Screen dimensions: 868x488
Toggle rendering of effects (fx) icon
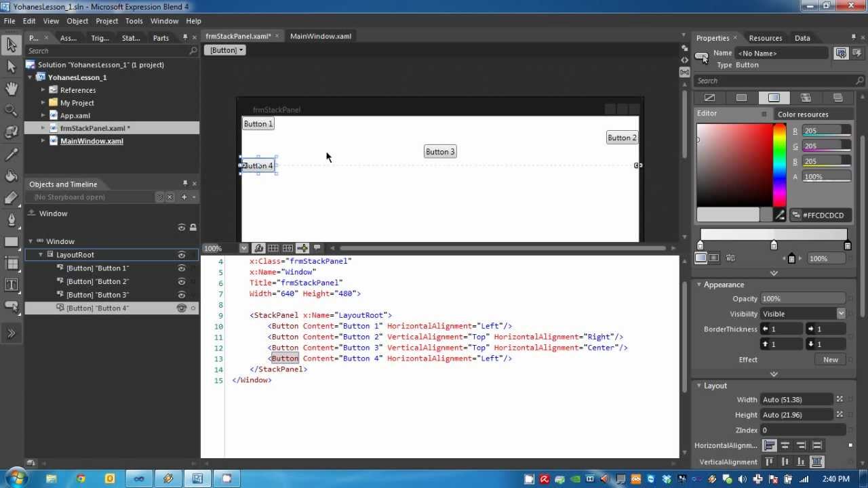(x=258, y=248)
